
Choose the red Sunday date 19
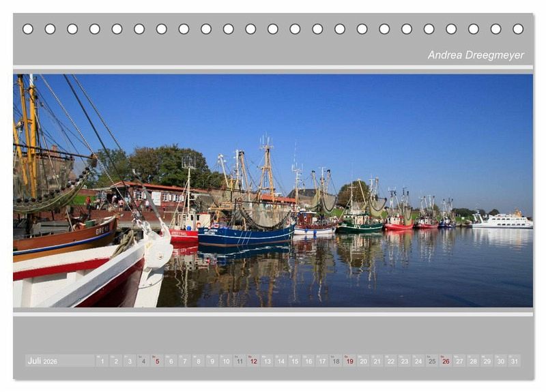(350, 361)
